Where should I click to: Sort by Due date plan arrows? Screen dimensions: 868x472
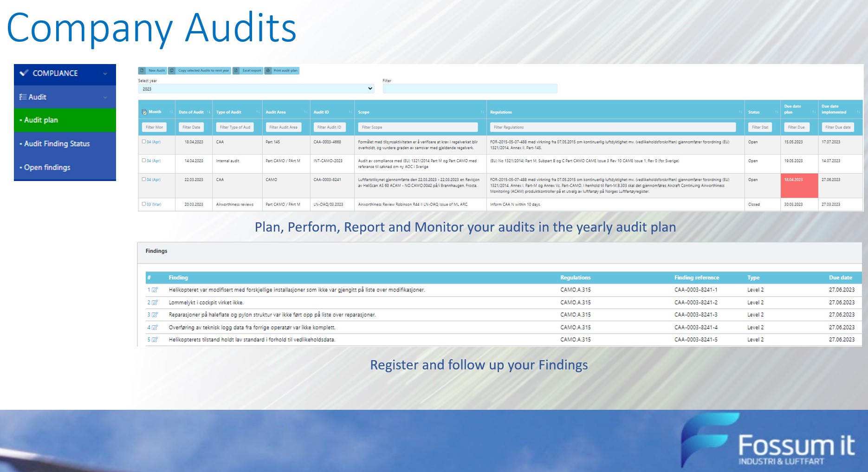[x=814, y=112]
